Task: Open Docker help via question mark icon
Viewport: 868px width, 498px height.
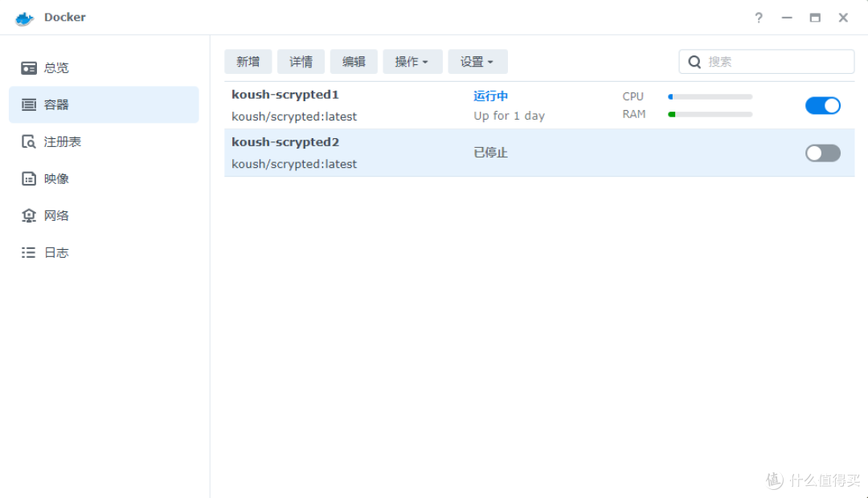Action: [x=758, y=18]
